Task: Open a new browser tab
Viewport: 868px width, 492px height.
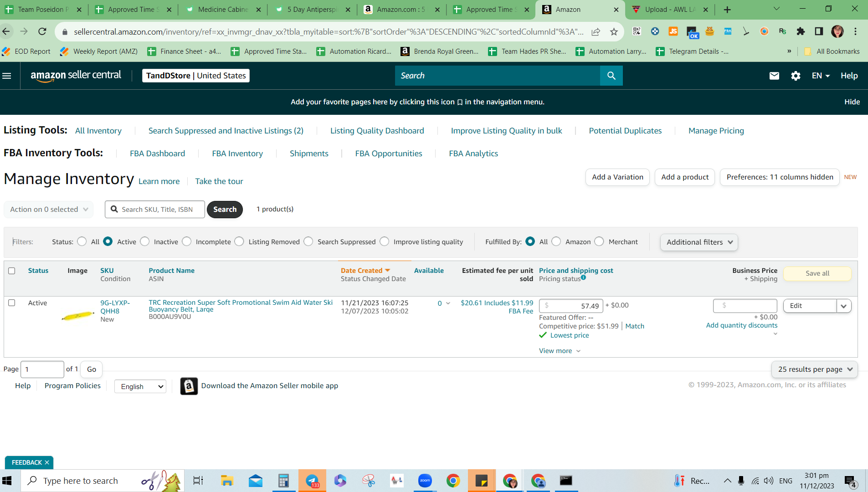Action: click(x=727, y=10)
